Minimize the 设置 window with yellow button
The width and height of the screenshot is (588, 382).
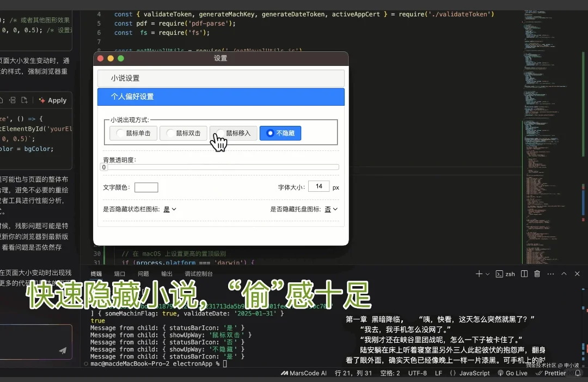[x=110, y=58]
